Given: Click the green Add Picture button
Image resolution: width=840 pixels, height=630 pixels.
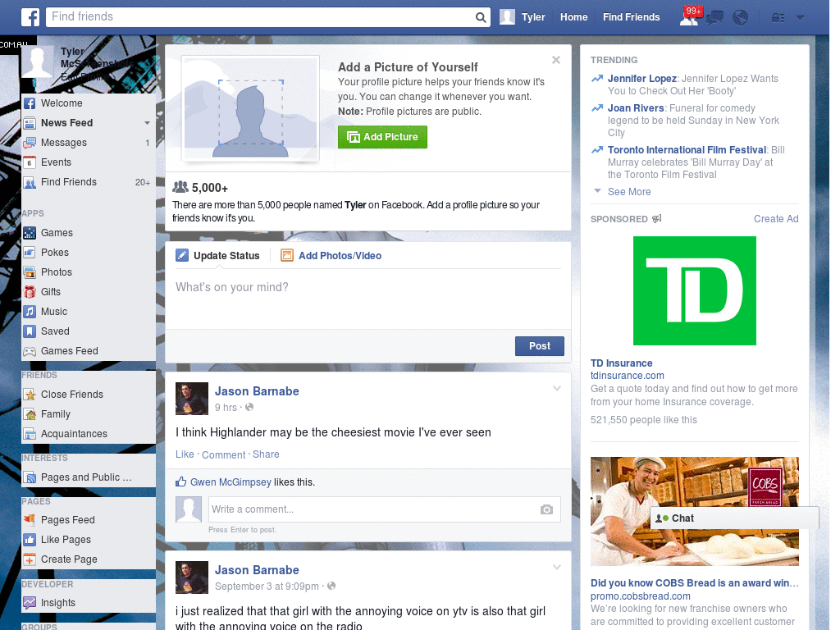Looking at the screenshot, I should coord(382,137).
